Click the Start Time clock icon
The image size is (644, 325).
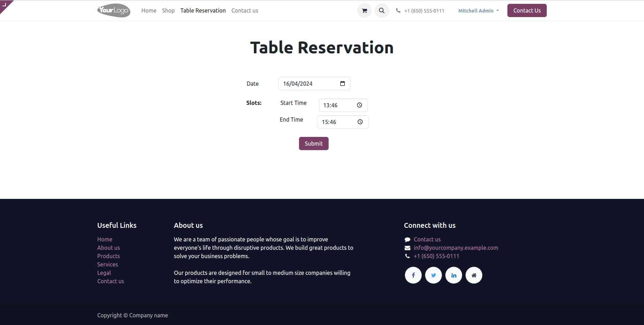tap(360, 105)
